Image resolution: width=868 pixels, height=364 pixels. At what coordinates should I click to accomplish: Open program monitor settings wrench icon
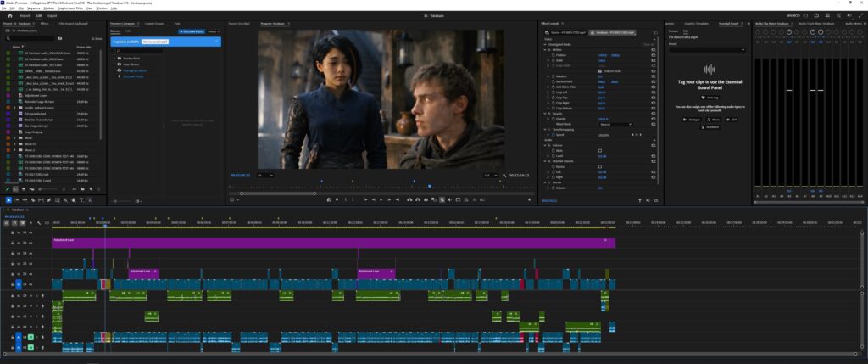pos(505,176)
